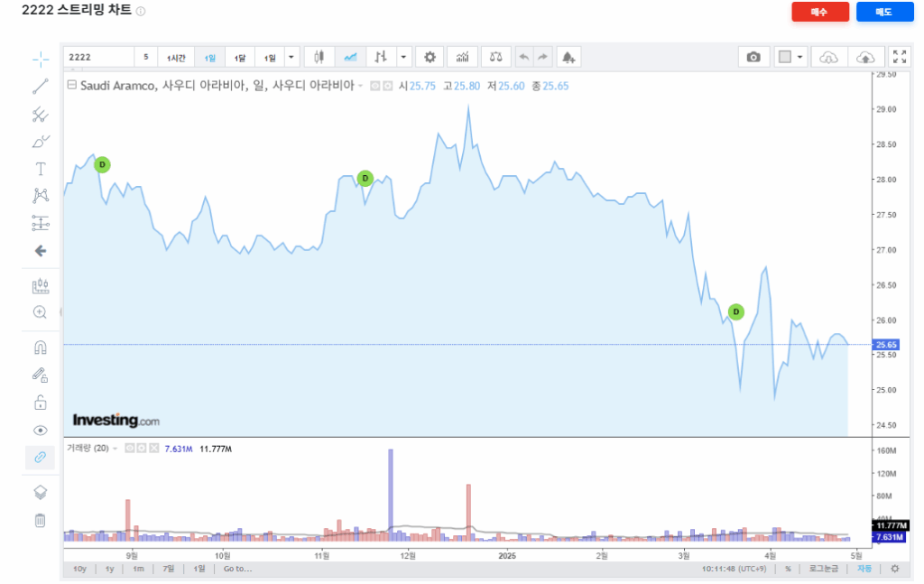Load chart layout from cloud

coord(828,57)
